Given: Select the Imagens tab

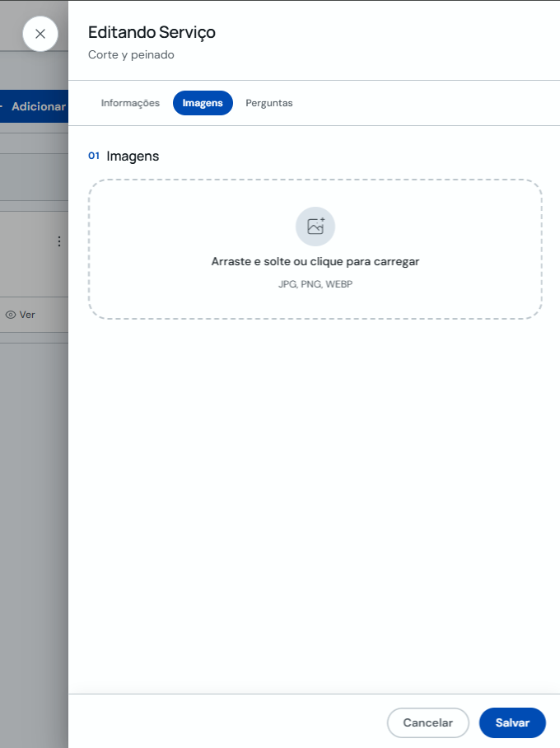Looking at the screenshot, I should coord(203,103).
